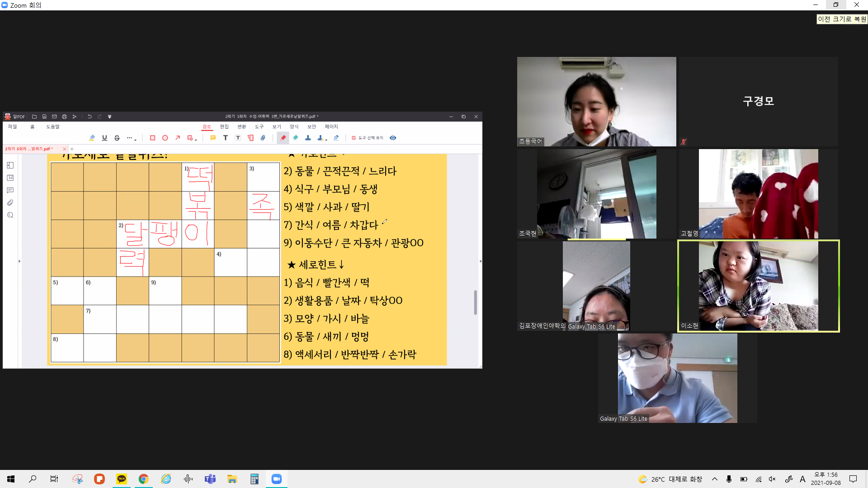This screenshot has height=488, width=868.
Task: Select the arrow drawing tool
Action: click(178, 138)
